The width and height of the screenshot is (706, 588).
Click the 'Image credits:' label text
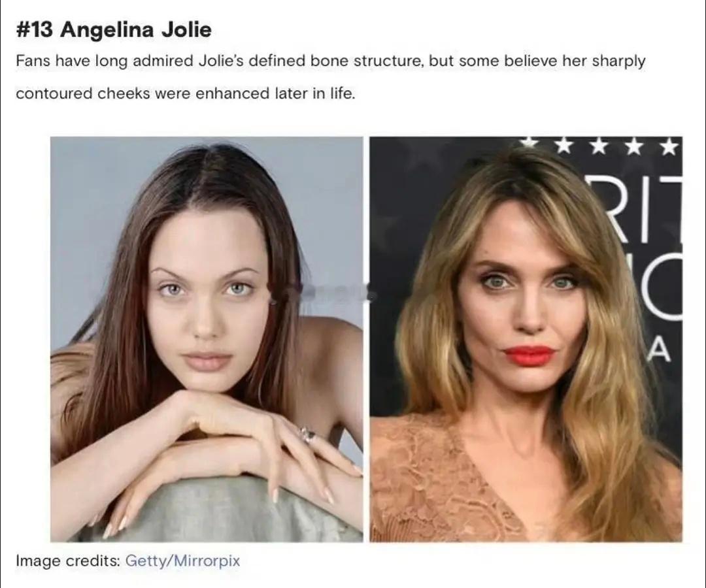[68, 561]
